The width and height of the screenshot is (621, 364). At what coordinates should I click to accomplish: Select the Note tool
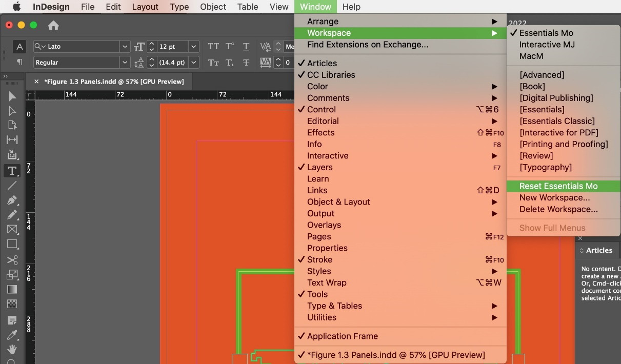[x=12, y=320]
